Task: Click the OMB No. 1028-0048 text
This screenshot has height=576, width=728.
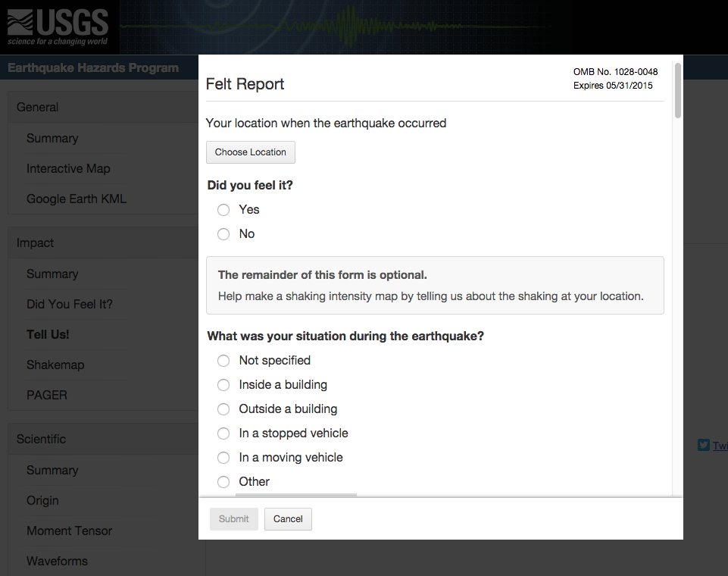Action: [615, 72]
